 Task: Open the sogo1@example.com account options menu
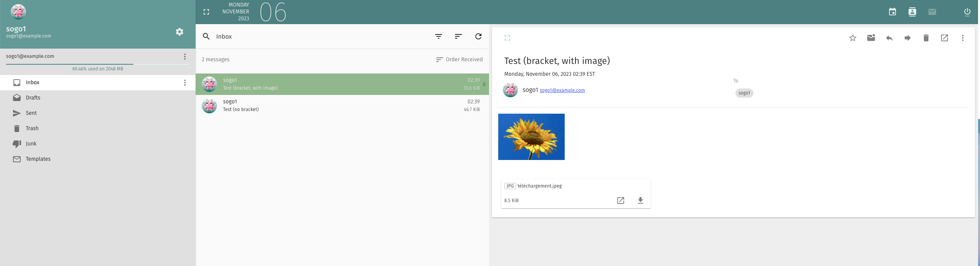185,57
